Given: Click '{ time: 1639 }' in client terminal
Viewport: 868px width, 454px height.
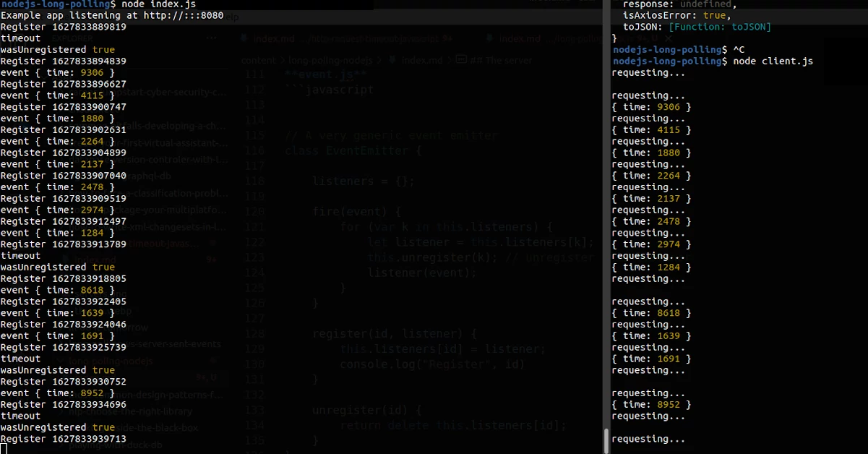Looking at the screenshot, I should tap(652, 336).
